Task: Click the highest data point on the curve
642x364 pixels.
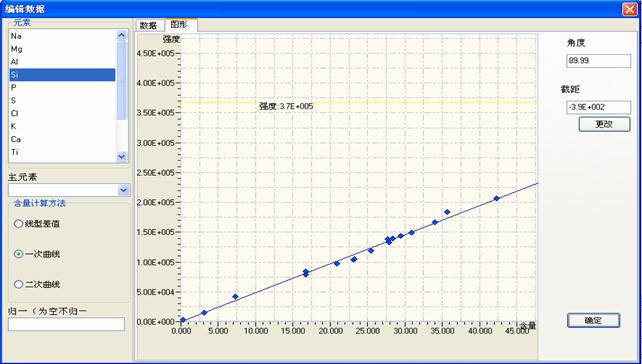Action: [496, 198]
